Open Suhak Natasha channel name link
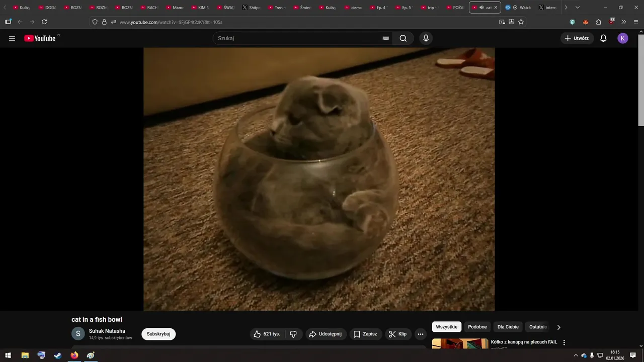Screen dimensions: 644x362 coord(107,331)
